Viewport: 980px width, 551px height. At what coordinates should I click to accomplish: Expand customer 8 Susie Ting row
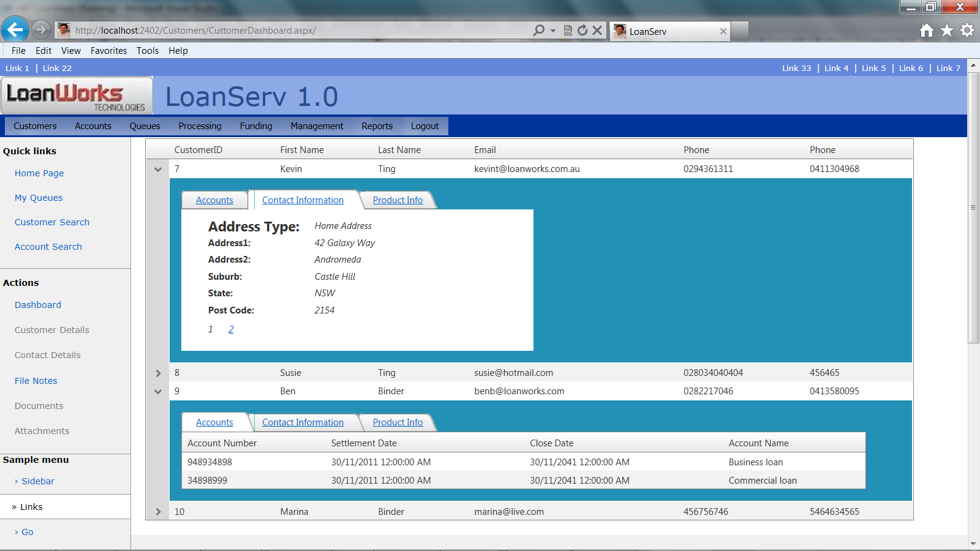point(158,373)
